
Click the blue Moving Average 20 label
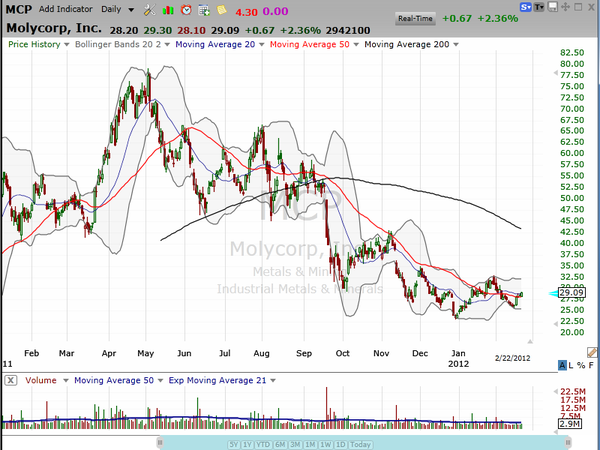click(215, 44)
